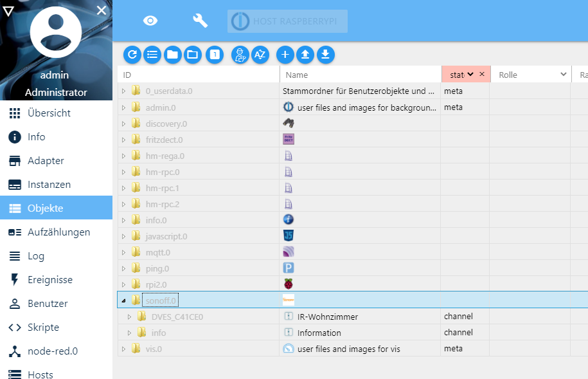Expand the fritzdect.0 folder

[124, 140]
